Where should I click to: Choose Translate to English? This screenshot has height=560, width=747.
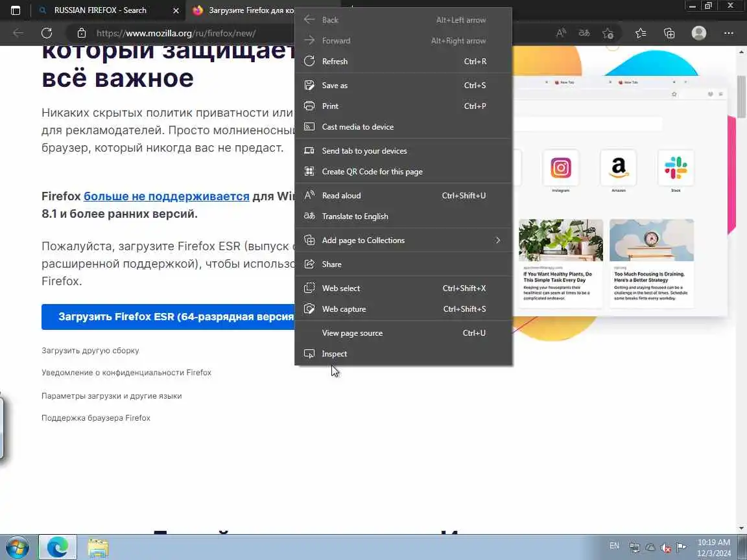click(x=403, y=216)
